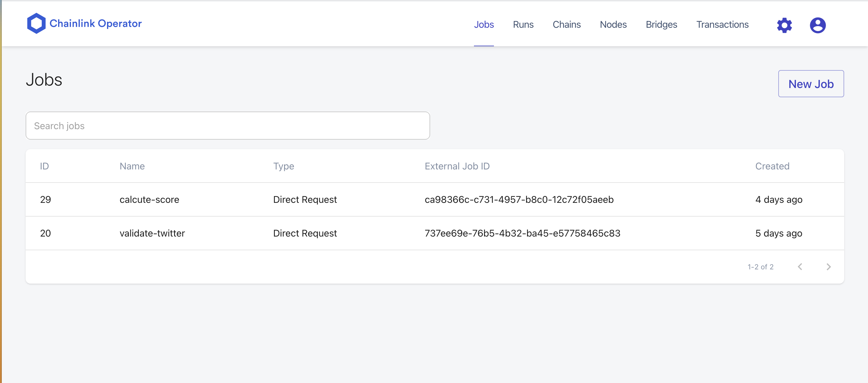Open the validate-twitter job row
This screenshot has height=383, width=868.
(152, 233)
